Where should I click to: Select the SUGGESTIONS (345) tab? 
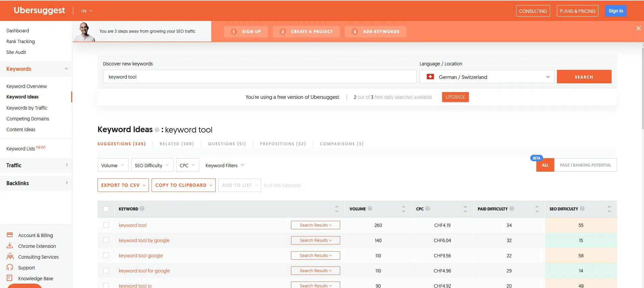point(122,144)
